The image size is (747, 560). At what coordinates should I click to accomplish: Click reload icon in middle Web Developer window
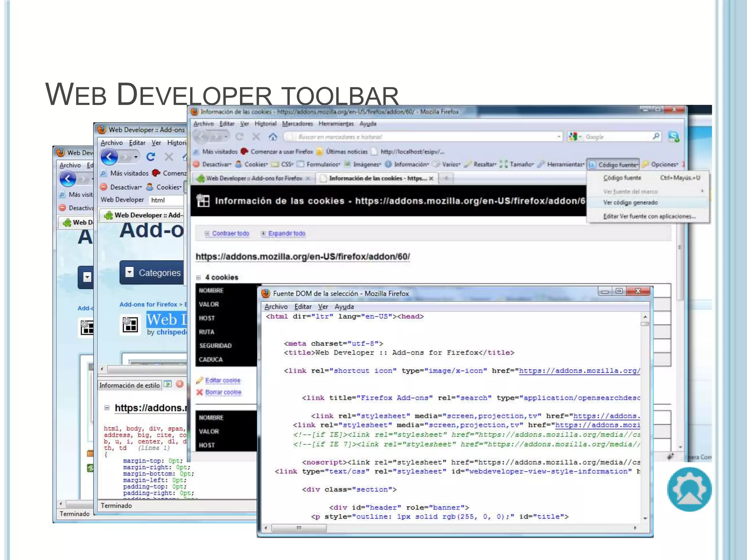pos(151,157)
